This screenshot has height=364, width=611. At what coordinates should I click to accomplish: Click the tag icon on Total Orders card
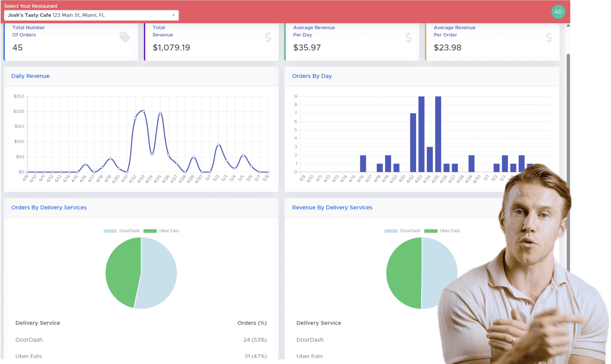(x=125, y=37)
